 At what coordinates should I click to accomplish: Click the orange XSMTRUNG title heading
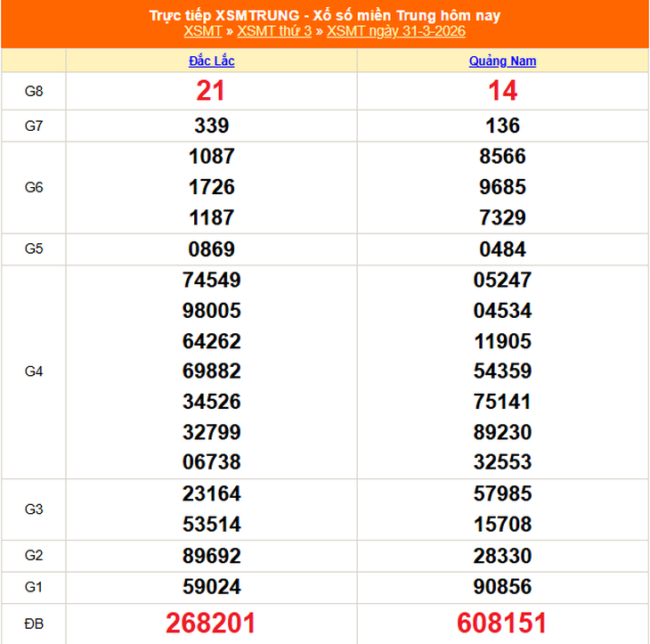(325, 15)
